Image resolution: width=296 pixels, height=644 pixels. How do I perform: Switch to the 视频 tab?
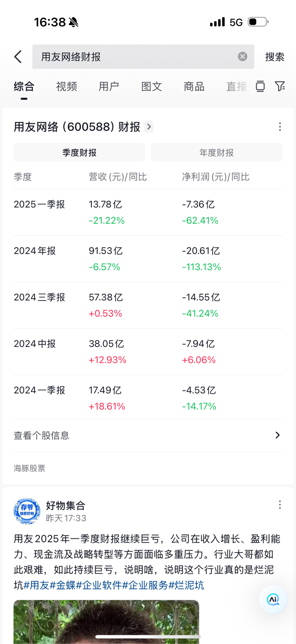[67, 86]
